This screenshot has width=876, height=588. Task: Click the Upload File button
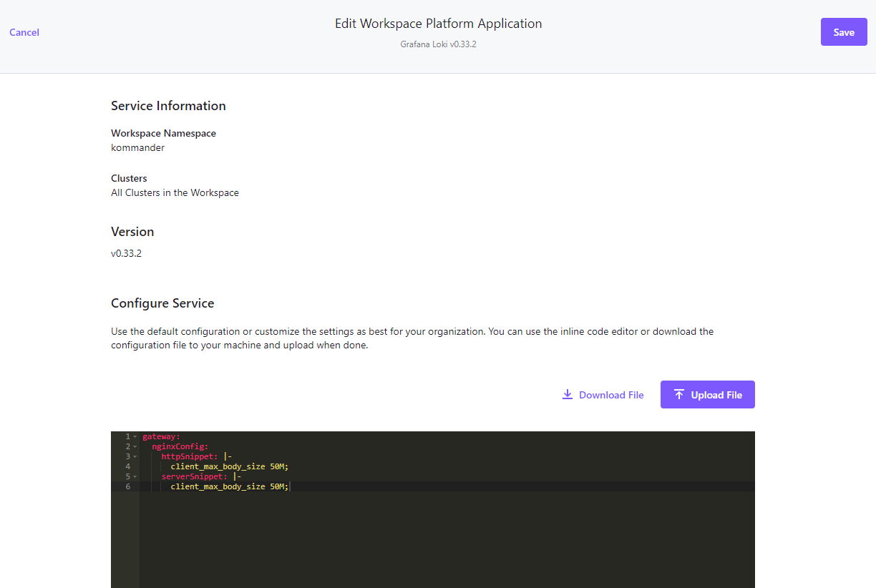[708, 395]
